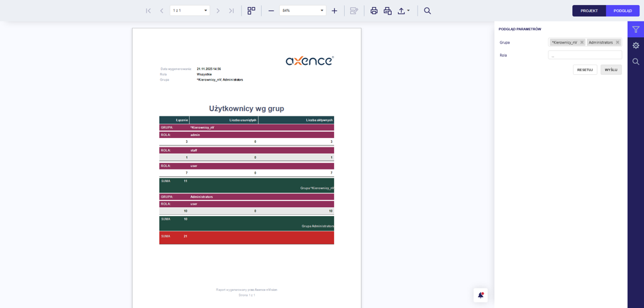Jump to the last report page
Screen dimensions: 644x308
coord(231,11)
